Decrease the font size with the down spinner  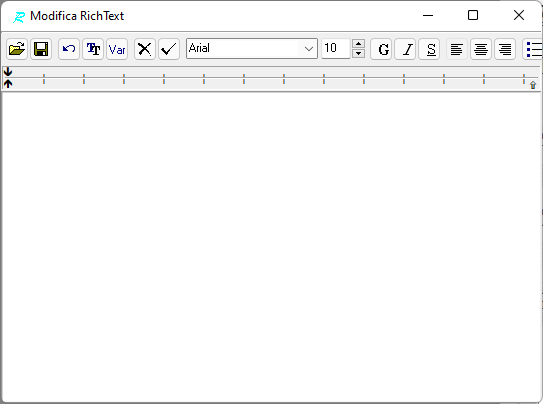pos(358,53)
